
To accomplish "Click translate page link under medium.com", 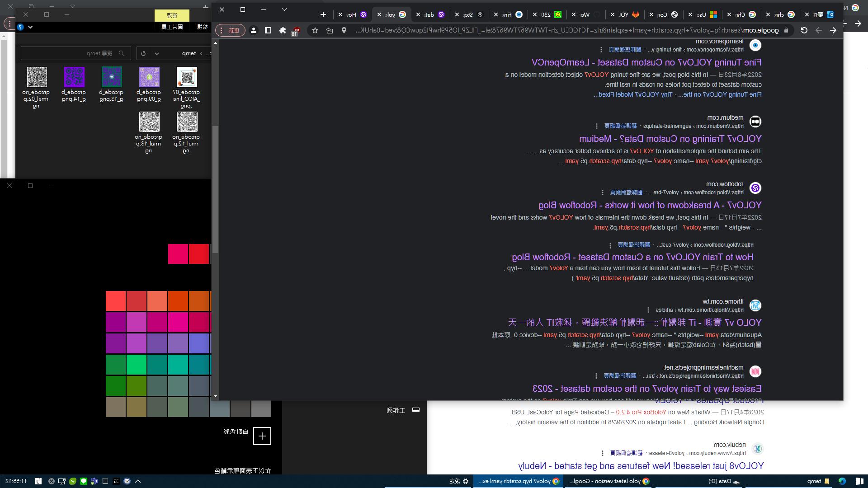I will tap(620, 126).
